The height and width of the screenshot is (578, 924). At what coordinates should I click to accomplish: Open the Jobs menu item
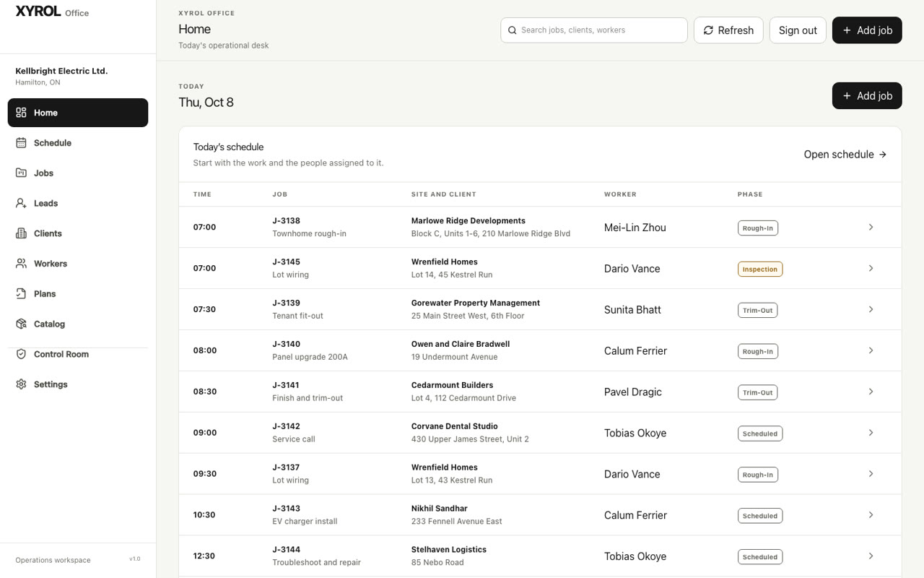click(78, 173)
